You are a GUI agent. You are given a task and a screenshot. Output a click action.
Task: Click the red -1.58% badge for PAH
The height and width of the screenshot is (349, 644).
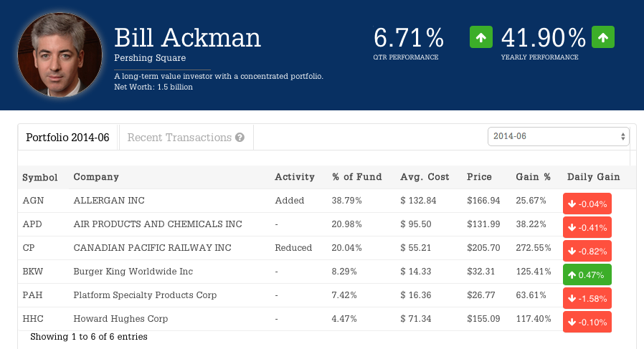pos(587,298)
